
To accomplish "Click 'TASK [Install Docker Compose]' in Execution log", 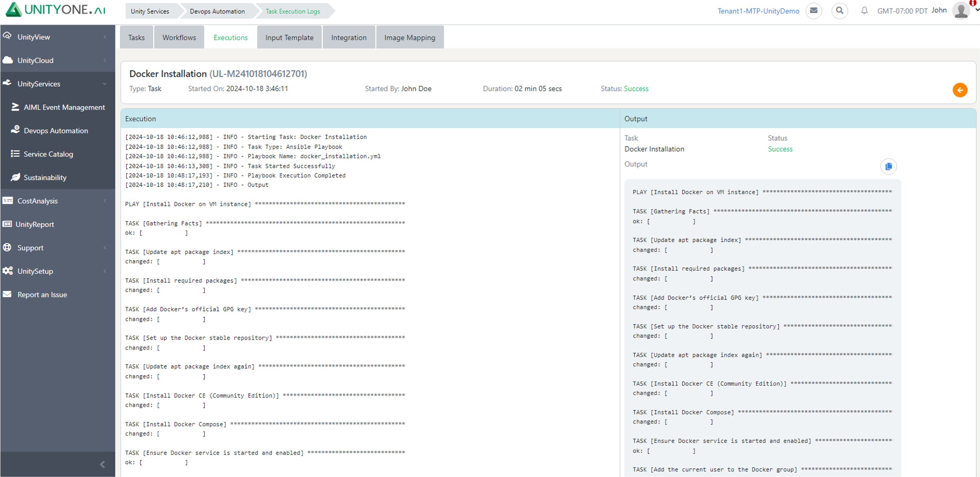I will pos(176,424).
